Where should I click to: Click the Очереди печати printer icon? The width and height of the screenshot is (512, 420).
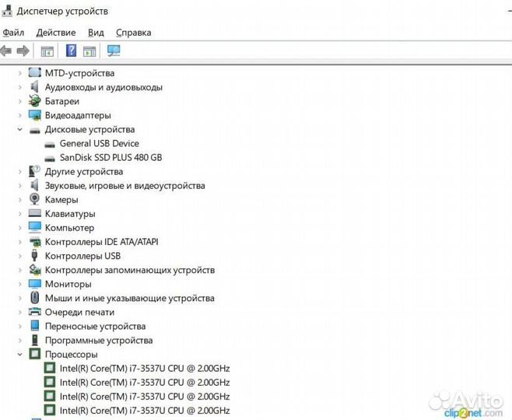[x=34, y=312]
